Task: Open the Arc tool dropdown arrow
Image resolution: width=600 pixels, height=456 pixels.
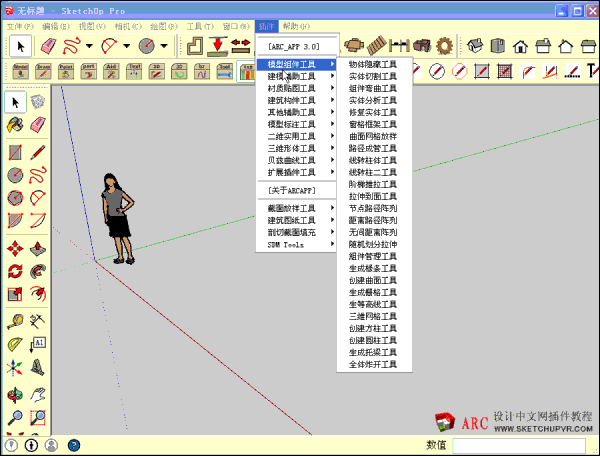Action: (127, 46)
